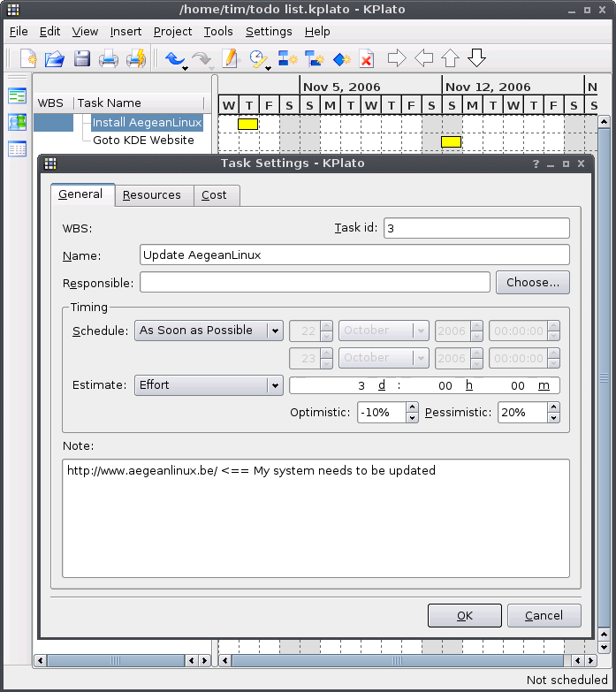This screenshot has height=692, width=616.
Task: Click the yellow Gantt bar for Goto KDE Website
Action: pyautogui.click(x=451, y=141)
